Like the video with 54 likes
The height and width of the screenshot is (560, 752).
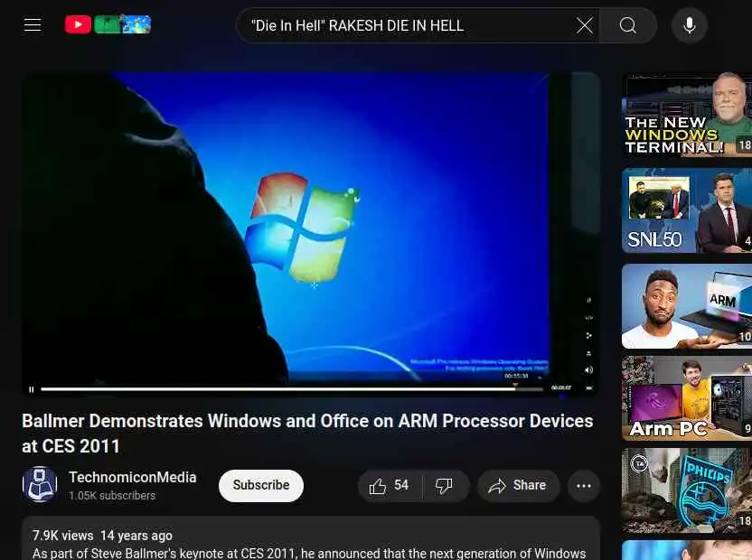pos(390,486)
